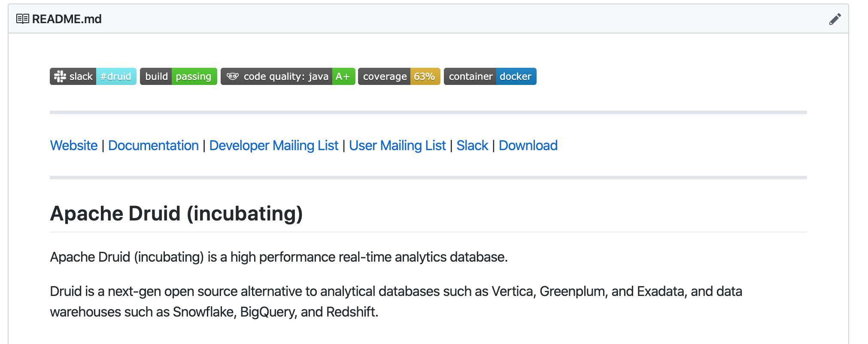Click the Slack text link

pyautogui.click(x=472, y=145)
